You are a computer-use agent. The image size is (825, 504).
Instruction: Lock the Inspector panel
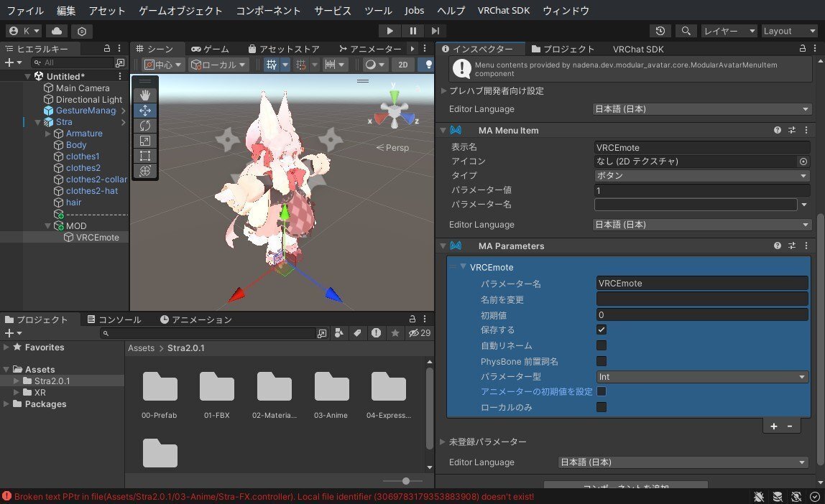(x=803, y=48)
